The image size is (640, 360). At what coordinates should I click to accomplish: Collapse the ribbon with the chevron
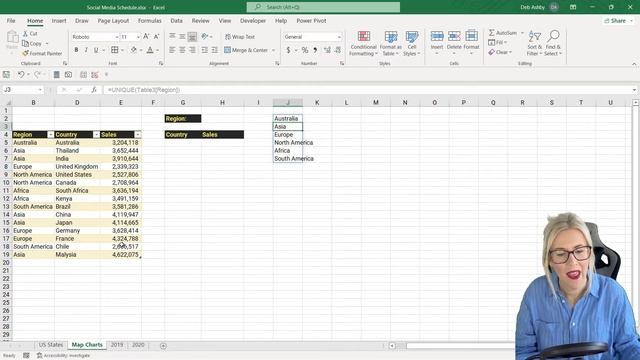click(x=634, y=64)
